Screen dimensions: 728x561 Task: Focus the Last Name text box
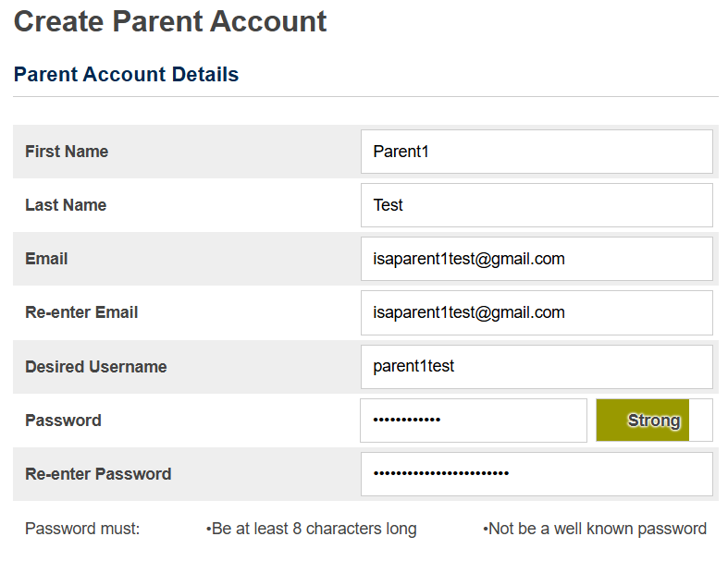pos(537,205)
